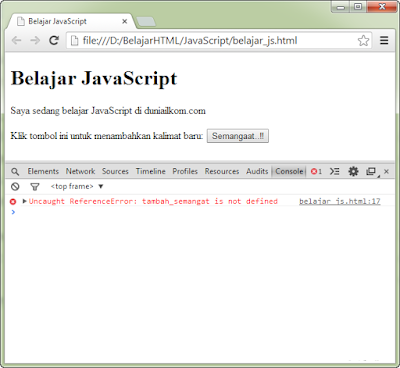This screenshot has height=368, width=400.
Task: Select the Belajar JavaScript browser tab
Action: pyautogui.click(x=70, y=21)
